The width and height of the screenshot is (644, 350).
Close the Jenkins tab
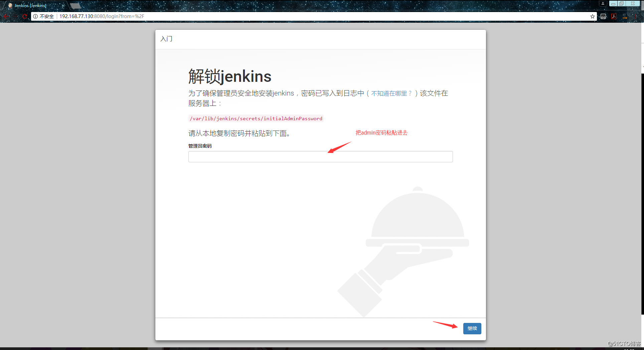point(63,6)
